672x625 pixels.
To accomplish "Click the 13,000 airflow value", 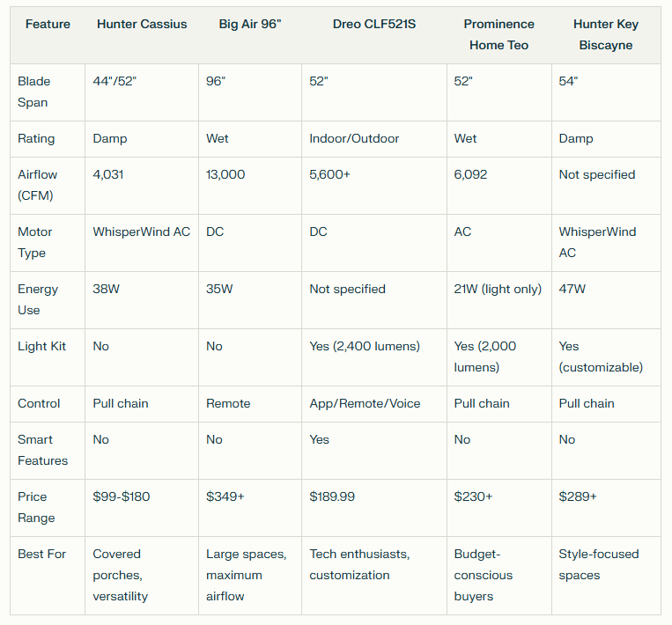I will tap(225, 174).
